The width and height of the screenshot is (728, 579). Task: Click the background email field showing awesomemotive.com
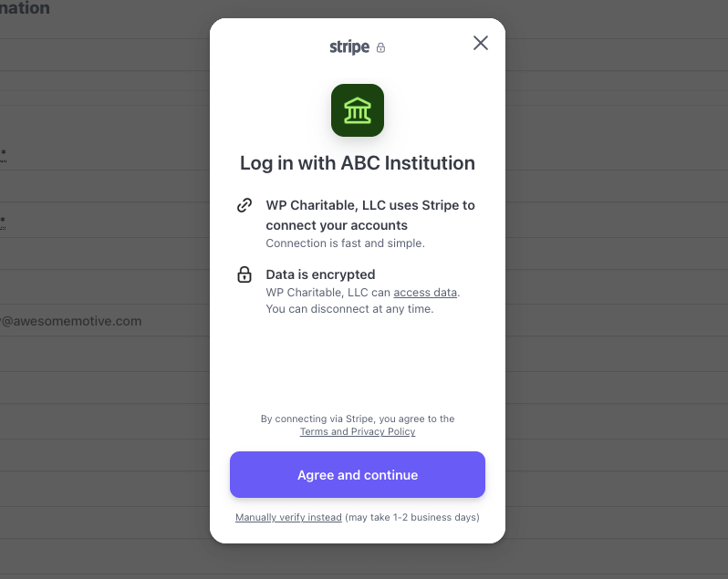tap(70, 321)
